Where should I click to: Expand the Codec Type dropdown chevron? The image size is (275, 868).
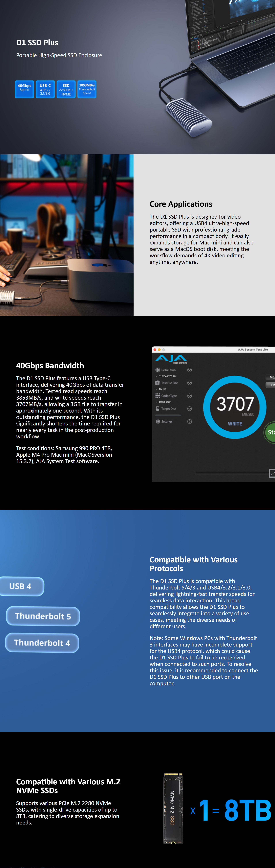pos(190,396)
